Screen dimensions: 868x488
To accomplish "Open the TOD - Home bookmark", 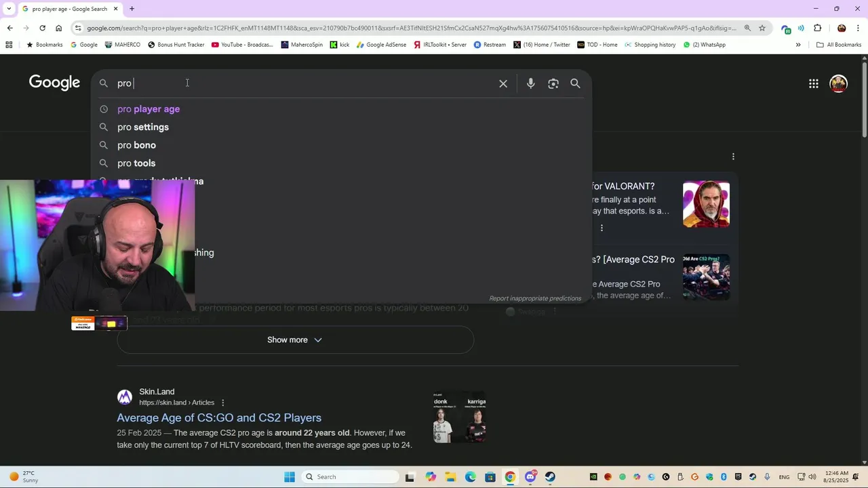I will tap(597, 45).
